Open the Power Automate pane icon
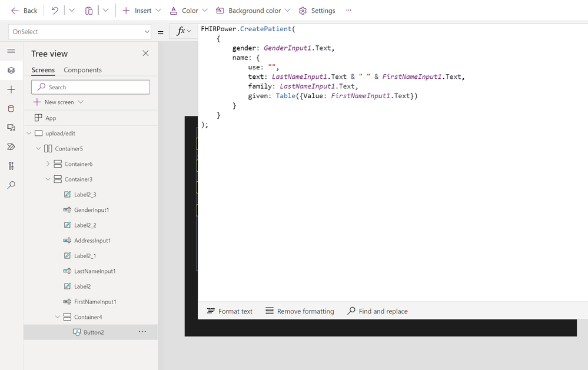This screenshot has width=588, height=370. pyautogui.click(x=11, y=146)
